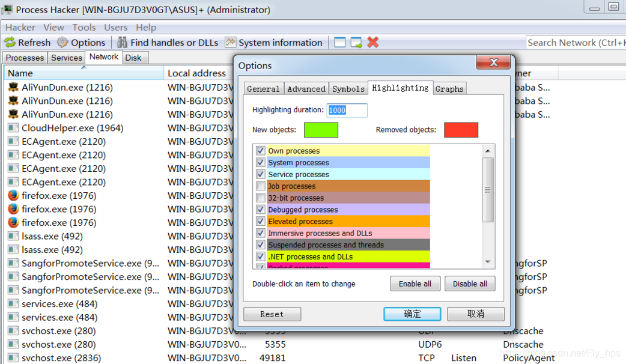Open the Graphs options tab
This screenshot has height=364, width=626.
[449, 89]
